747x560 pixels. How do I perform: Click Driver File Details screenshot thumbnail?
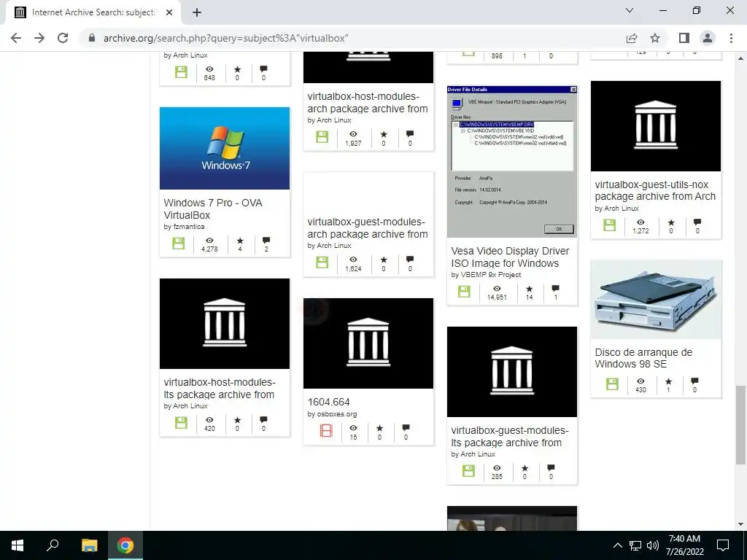pos(511,161)
